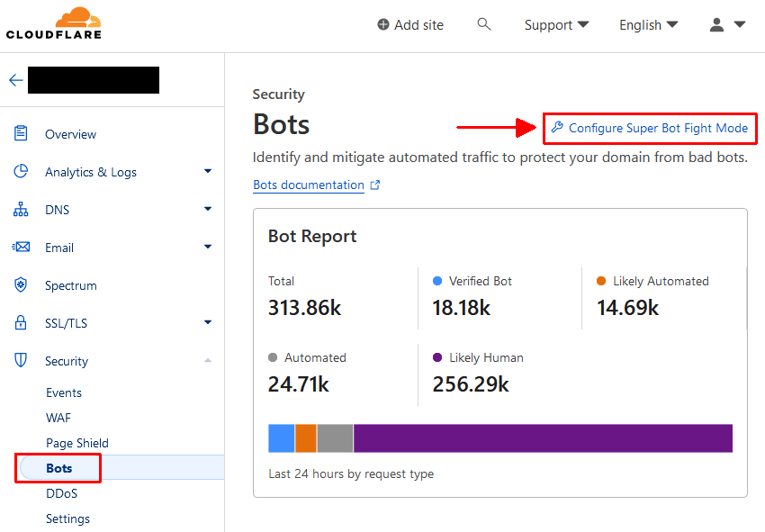Click the wrench icon beside Configure Super Bot Fight Mode

click(x=557, y=128)
